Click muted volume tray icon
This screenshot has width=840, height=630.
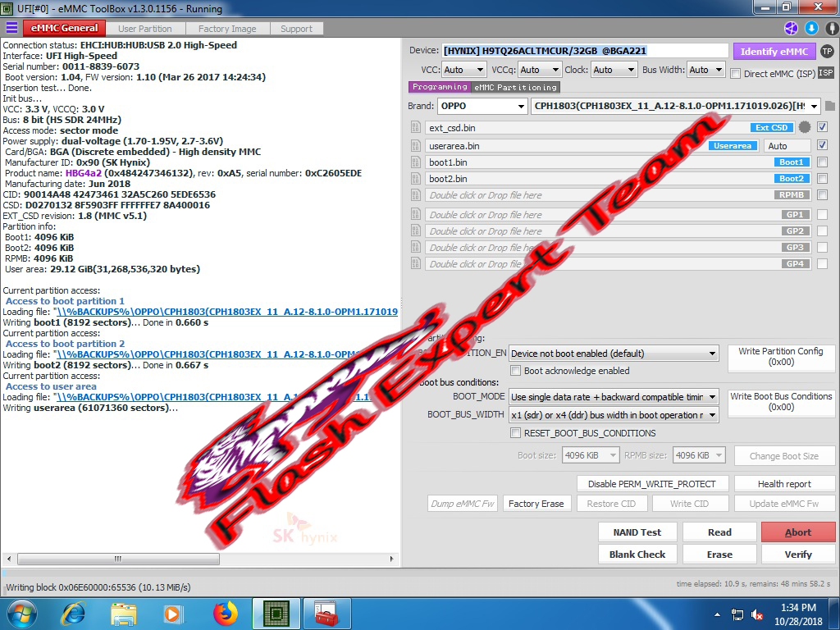pyautogui.click(x=757, y=615)
